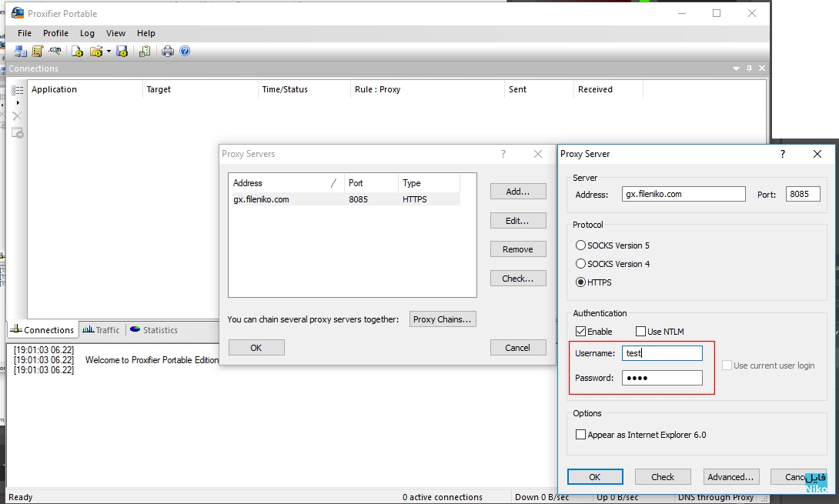The height and width of the screenshot is (504, 839).
Task: Click Remove in Proxy Servers dialog
Action: 518,249
